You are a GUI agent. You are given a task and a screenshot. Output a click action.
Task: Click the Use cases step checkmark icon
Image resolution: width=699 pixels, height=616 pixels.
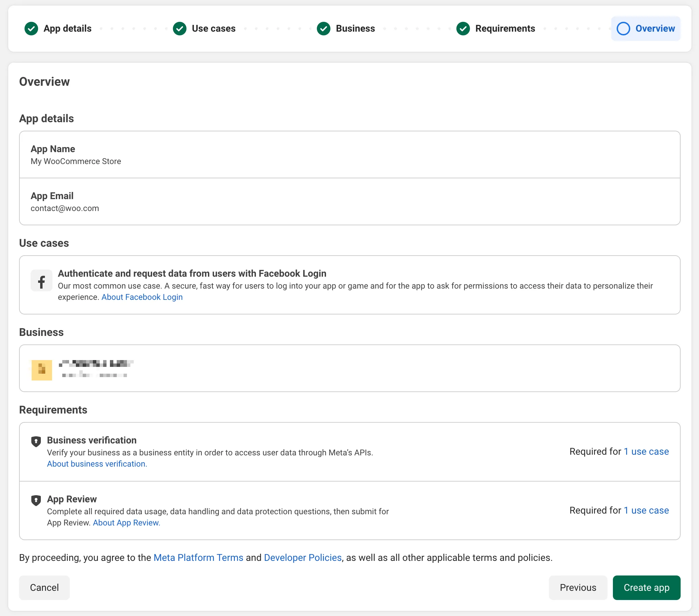pyautogui.click(x=180, y=29)
